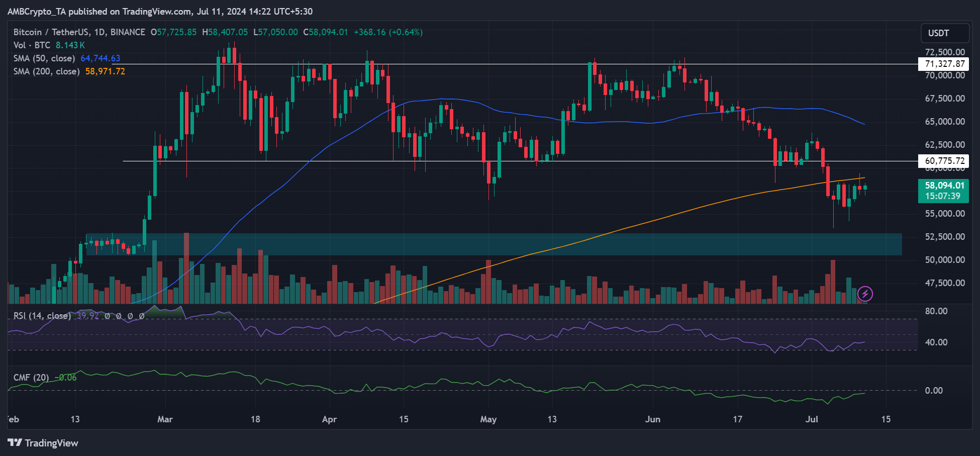
Task: Click the volume value 8.143 K
Action: point(70,45)
